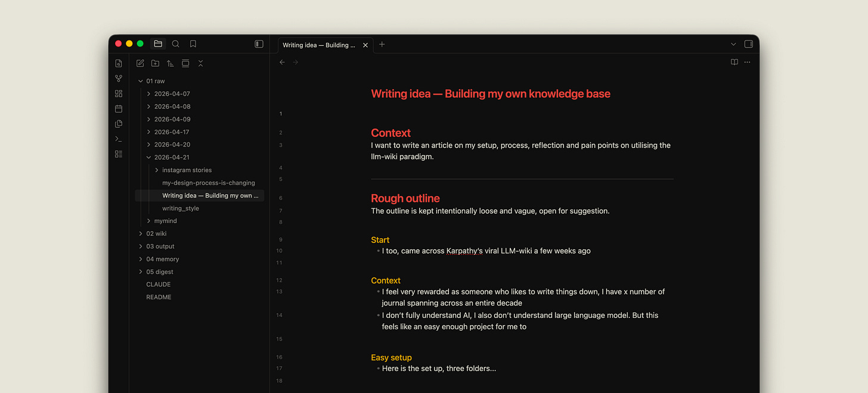Click the Start subheading

pos(380,240)
